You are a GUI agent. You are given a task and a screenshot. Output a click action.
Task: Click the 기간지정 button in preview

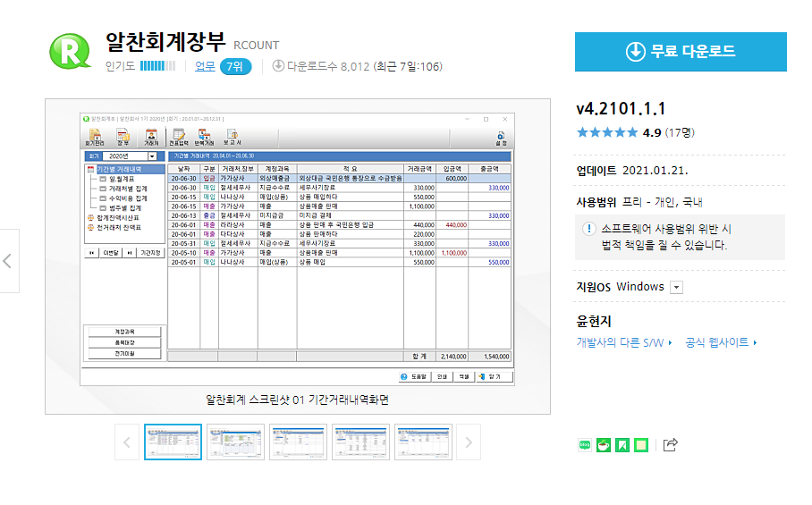point(150,253)
